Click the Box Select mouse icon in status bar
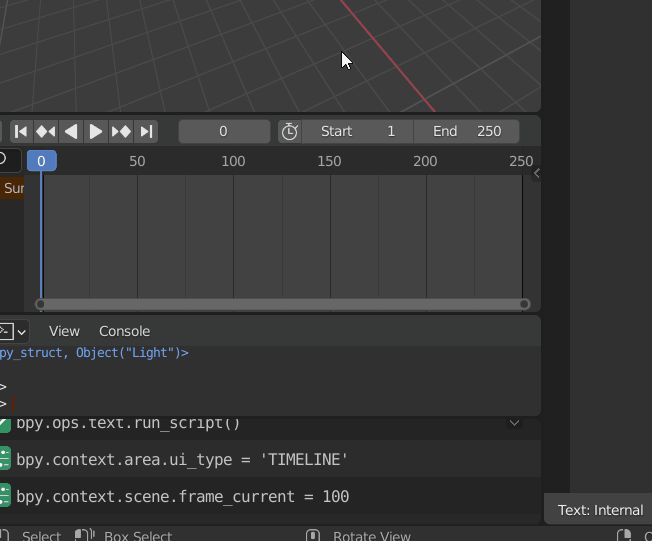Screen dimensions: 652x541 pyautogui.click(x=85, y=536)
